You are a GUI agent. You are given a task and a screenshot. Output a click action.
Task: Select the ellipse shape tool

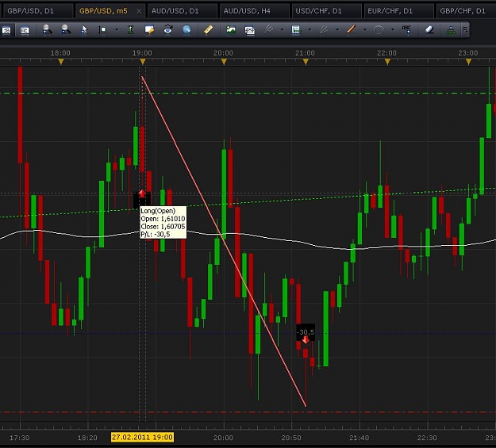[x=379, y=29]
